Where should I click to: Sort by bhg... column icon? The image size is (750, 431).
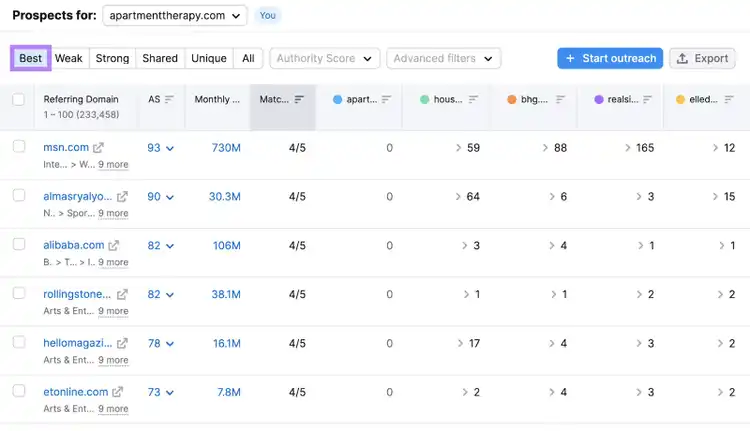click(560, 99)
